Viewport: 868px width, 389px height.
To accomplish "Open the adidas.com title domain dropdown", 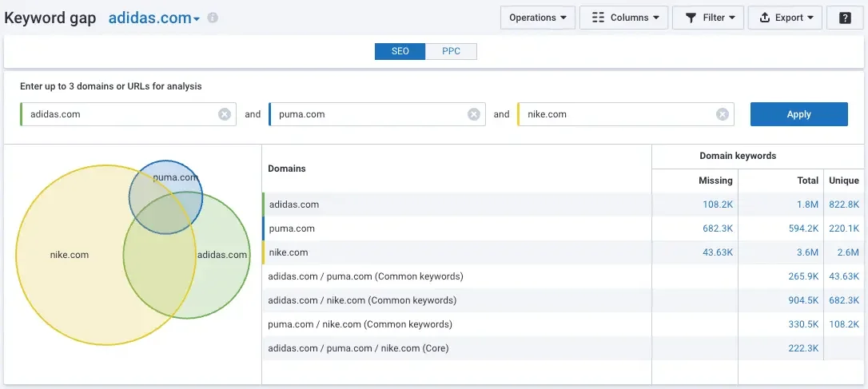I will point(154,18).
